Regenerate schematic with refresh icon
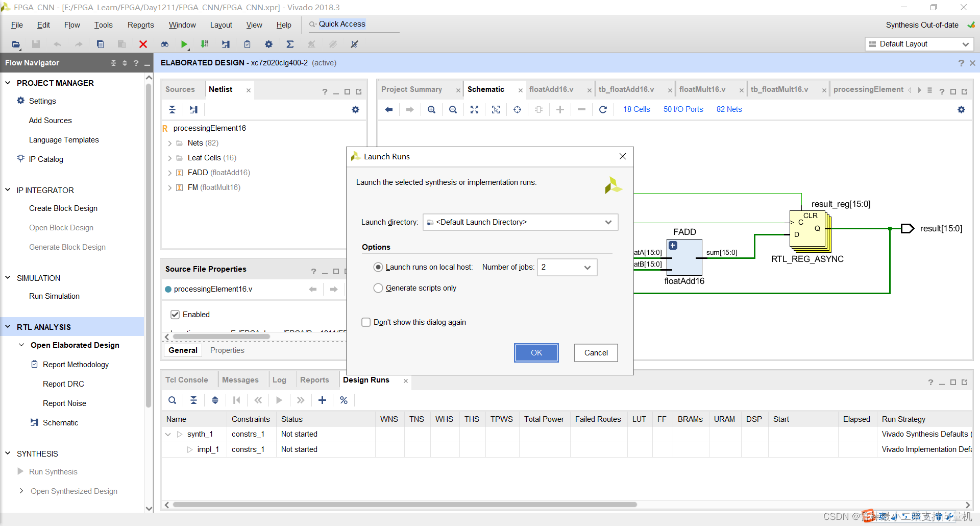The height and width of the screenshot is (526, 980). click(603, 109)
